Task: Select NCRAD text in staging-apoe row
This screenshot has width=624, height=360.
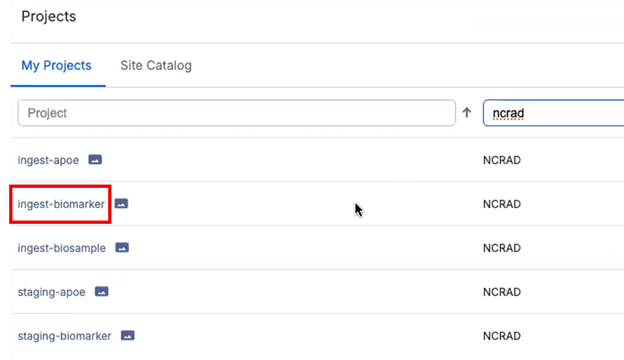Action: pyautogui.click(x=502, y=292)
